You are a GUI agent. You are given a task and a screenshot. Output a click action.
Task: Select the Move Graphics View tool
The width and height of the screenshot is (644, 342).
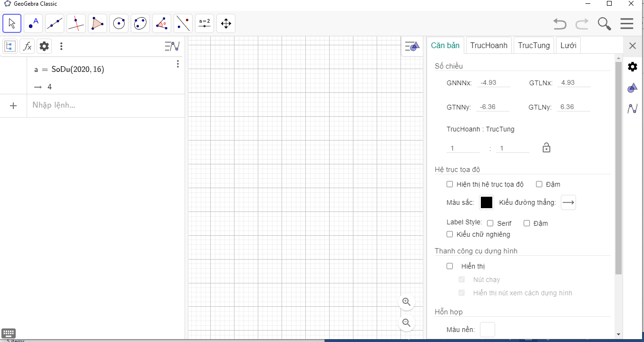coord(226,23)
